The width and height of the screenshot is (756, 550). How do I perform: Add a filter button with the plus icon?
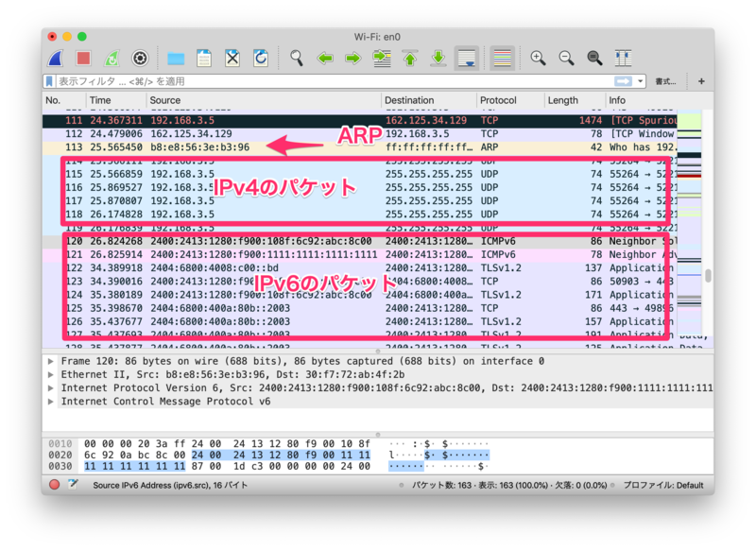701,81
